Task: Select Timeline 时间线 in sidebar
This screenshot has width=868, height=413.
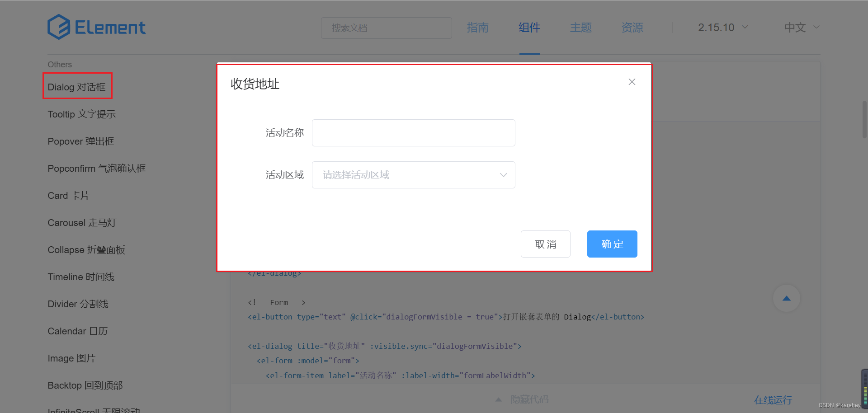Action: (x=81, y=277)
